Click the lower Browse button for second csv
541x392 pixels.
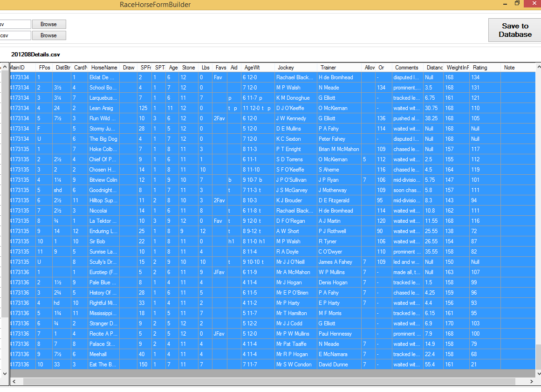pos(48,35)
